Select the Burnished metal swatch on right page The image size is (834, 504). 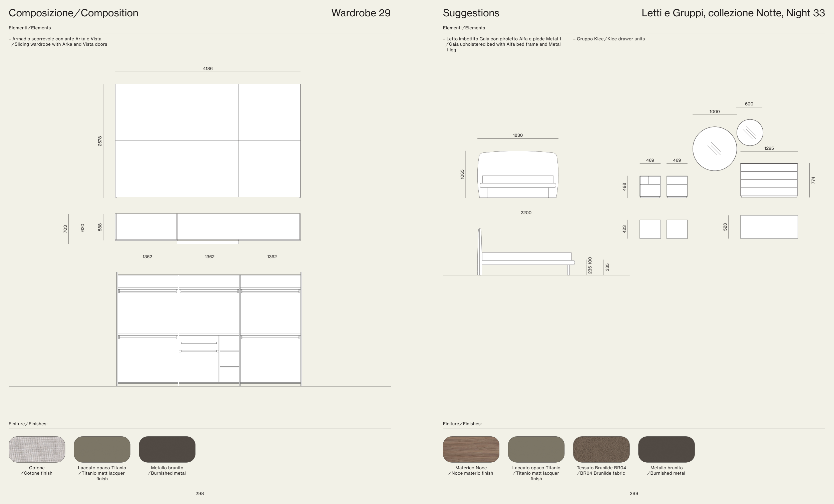pos(666,449)
